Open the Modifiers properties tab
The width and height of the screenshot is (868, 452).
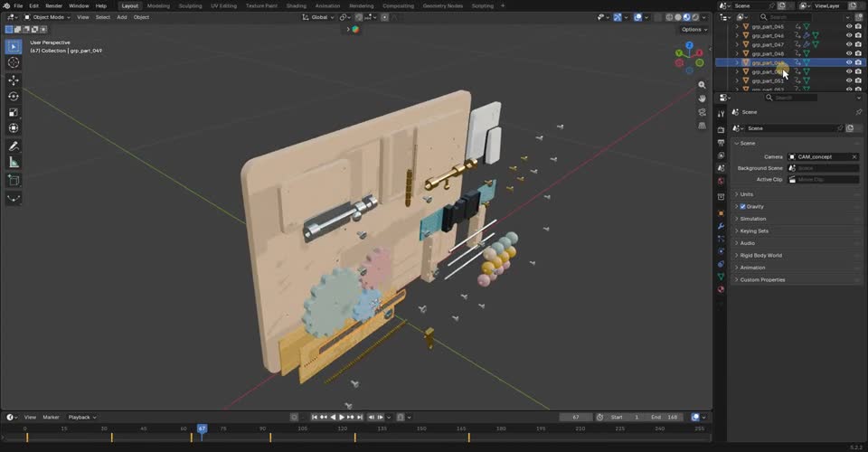pyautogui.click(x=721, y=226)
